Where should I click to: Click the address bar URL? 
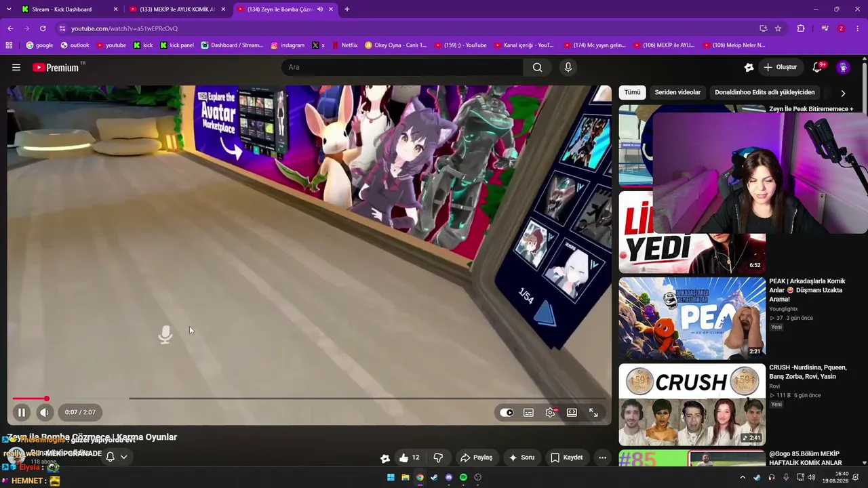(x=124, y=28)
